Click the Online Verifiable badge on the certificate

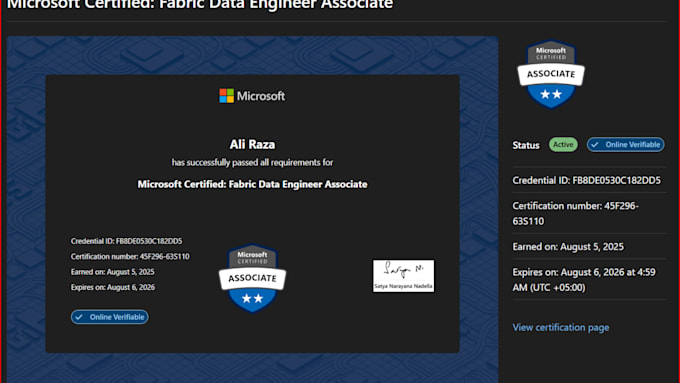point(110,317)
